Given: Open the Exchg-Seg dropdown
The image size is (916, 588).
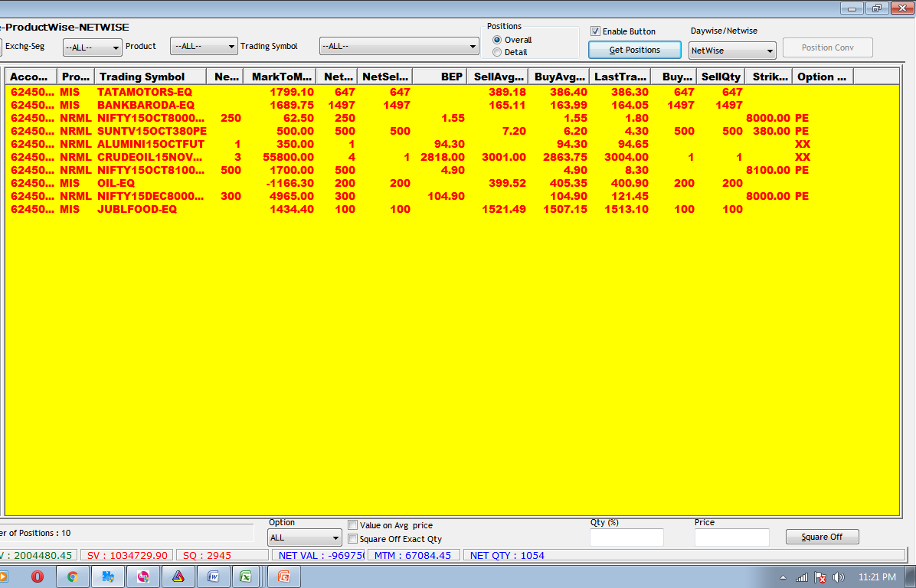Looking at the screenshot, I should point(93,47).
